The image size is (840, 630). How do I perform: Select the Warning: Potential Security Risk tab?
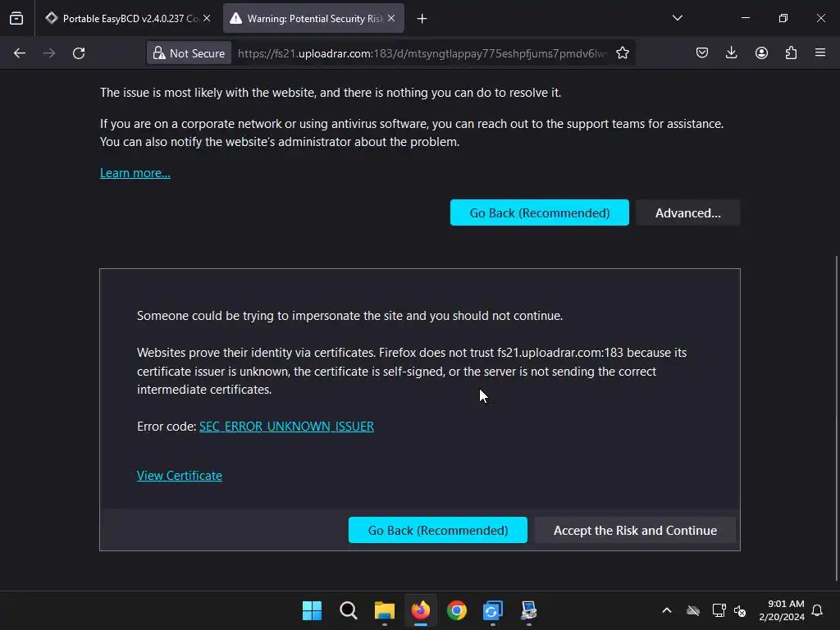[x=314, y=18]
